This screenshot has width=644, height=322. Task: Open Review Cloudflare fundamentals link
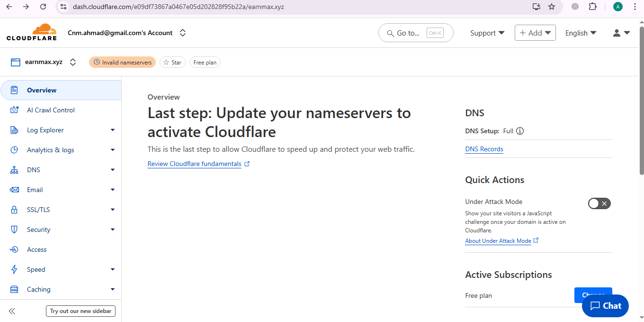pyautogui.click(x=195, y=164)
